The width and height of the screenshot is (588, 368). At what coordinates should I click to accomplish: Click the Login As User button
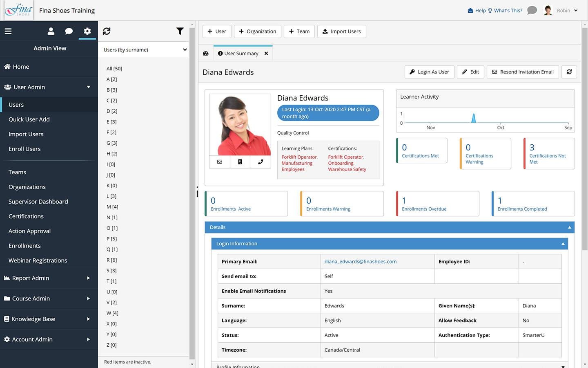pos(429,72)
